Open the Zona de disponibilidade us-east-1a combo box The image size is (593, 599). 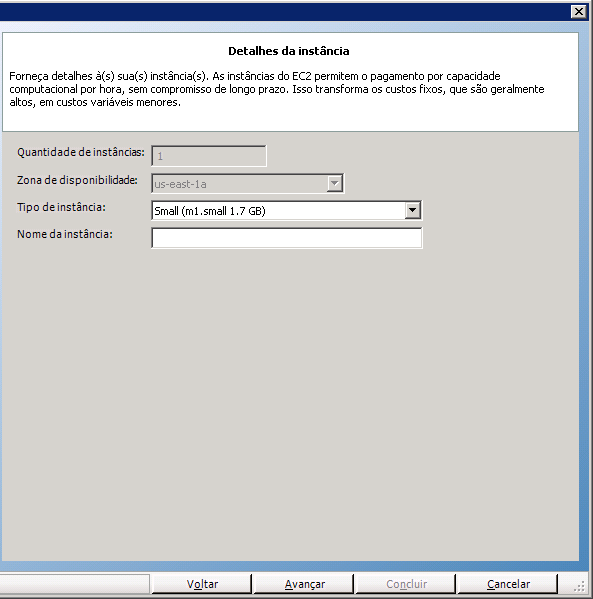click(x=248, y=184)
